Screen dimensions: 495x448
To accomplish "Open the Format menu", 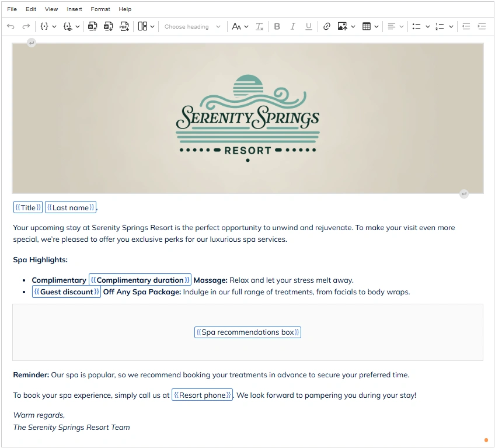I will [x=100, y=9].
